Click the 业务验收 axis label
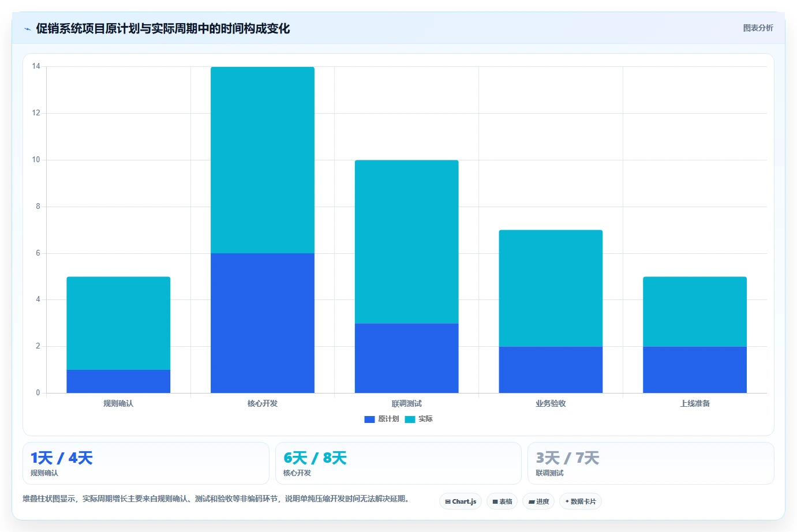This screenshot has height=532, width=797. pyautogui.click(x=551, y=403)
